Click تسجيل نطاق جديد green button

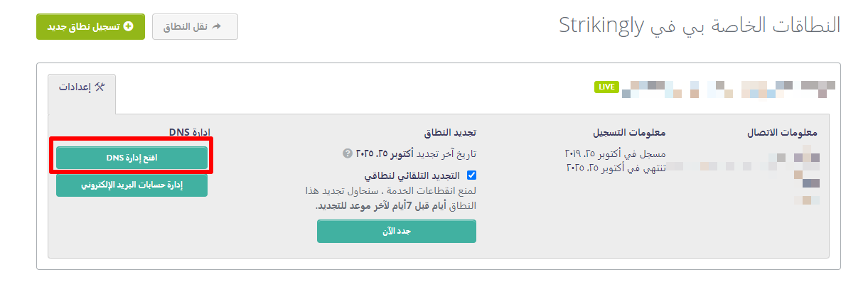(x=90, y=26)
